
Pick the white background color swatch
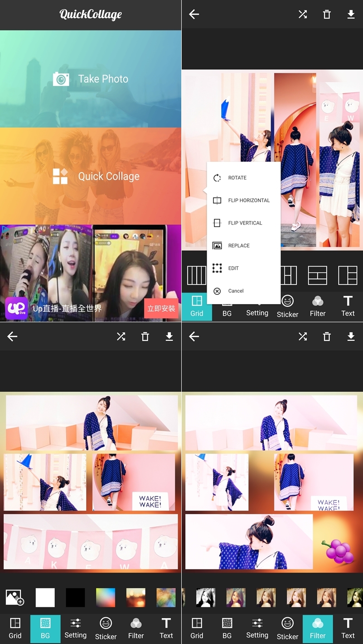[45, 597]
